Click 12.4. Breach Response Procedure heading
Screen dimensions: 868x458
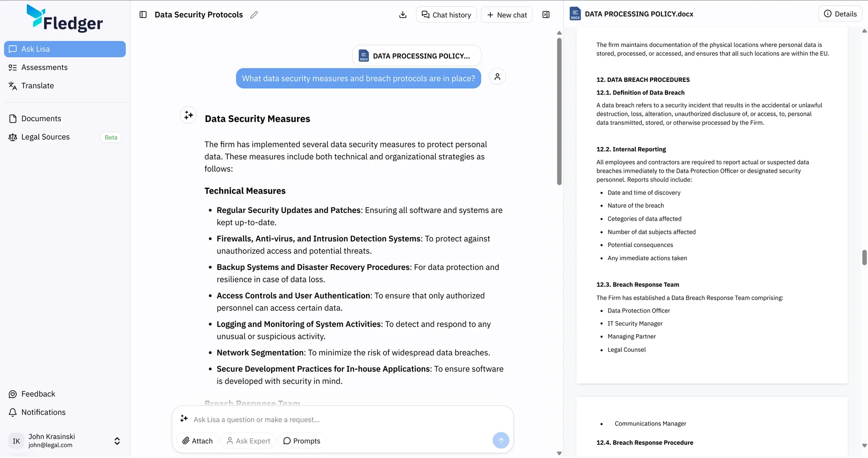tap(645, 443)
